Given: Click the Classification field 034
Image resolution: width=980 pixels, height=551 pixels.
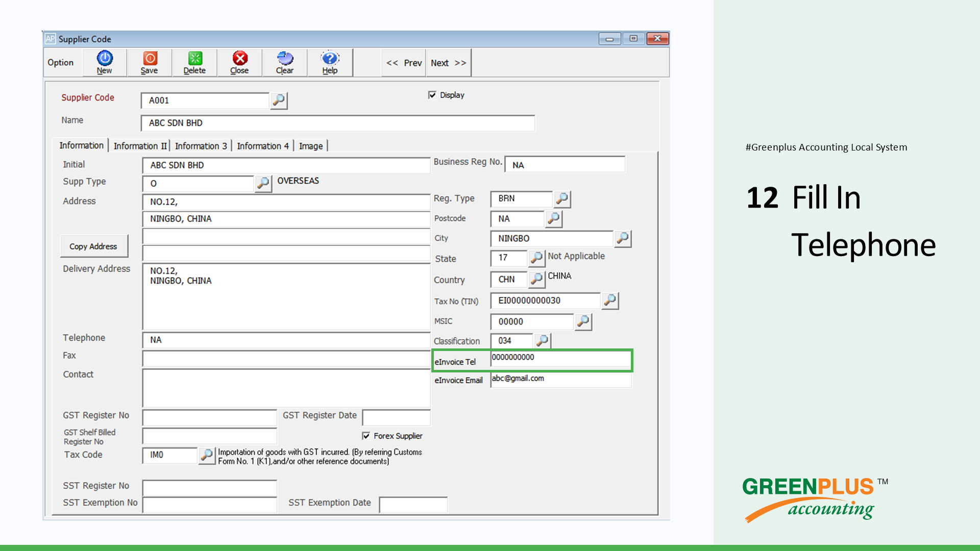Looking at the screenshot, I should click(x=512, y=340).
